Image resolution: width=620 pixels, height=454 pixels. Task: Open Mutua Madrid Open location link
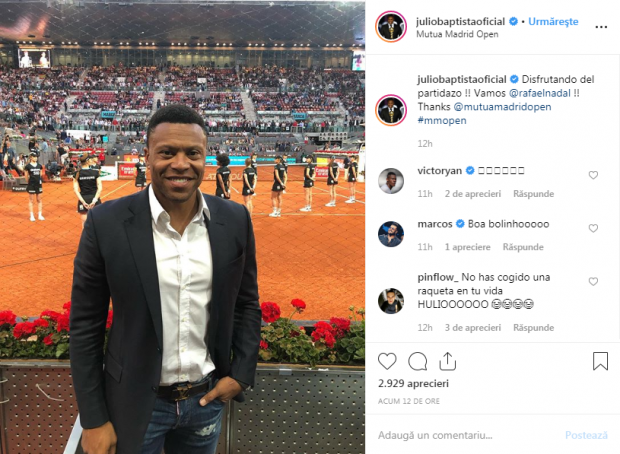coord(457,34)
